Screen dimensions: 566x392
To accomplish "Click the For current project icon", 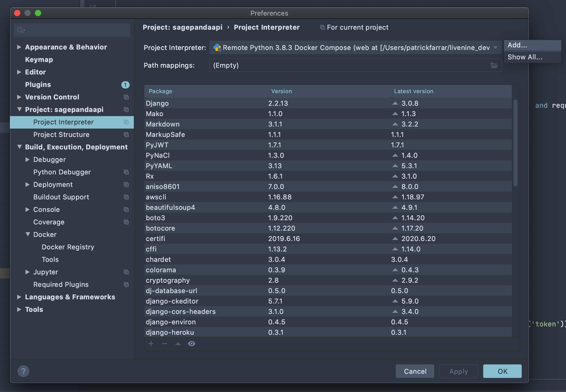I will point(322,27).
